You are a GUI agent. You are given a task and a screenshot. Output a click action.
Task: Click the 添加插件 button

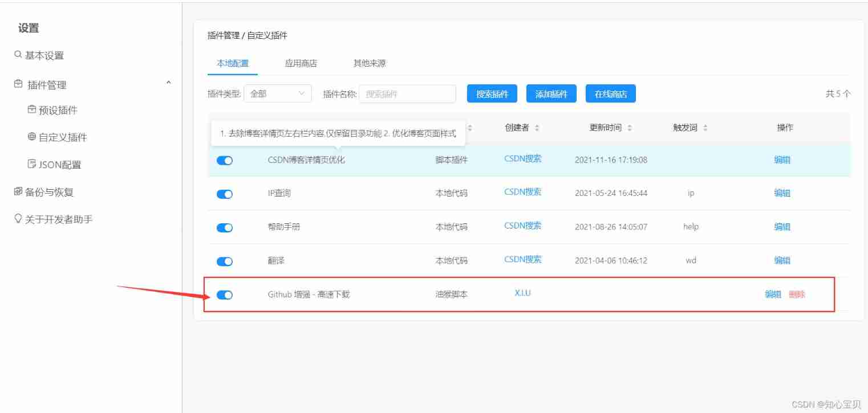coord(551,93)
